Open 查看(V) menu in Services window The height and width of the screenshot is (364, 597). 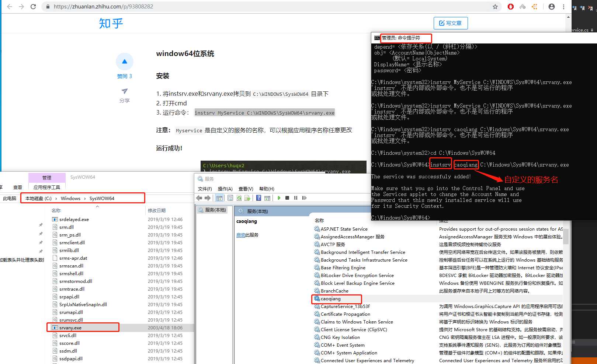246,189
